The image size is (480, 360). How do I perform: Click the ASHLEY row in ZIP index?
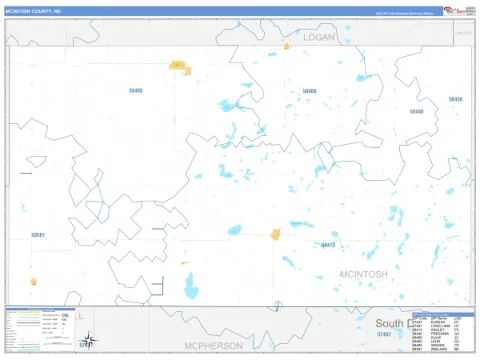click(x=436, y=330)
